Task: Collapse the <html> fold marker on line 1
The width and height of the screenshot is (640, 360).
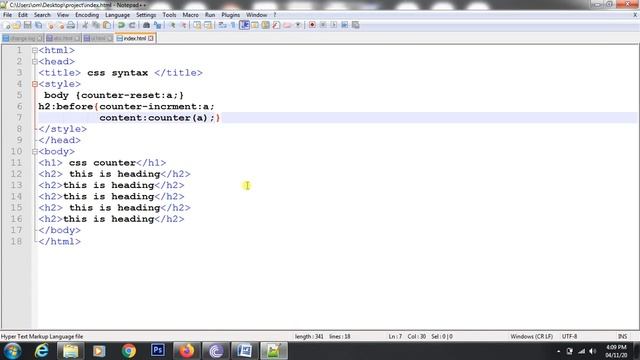Action: (35, 50)
